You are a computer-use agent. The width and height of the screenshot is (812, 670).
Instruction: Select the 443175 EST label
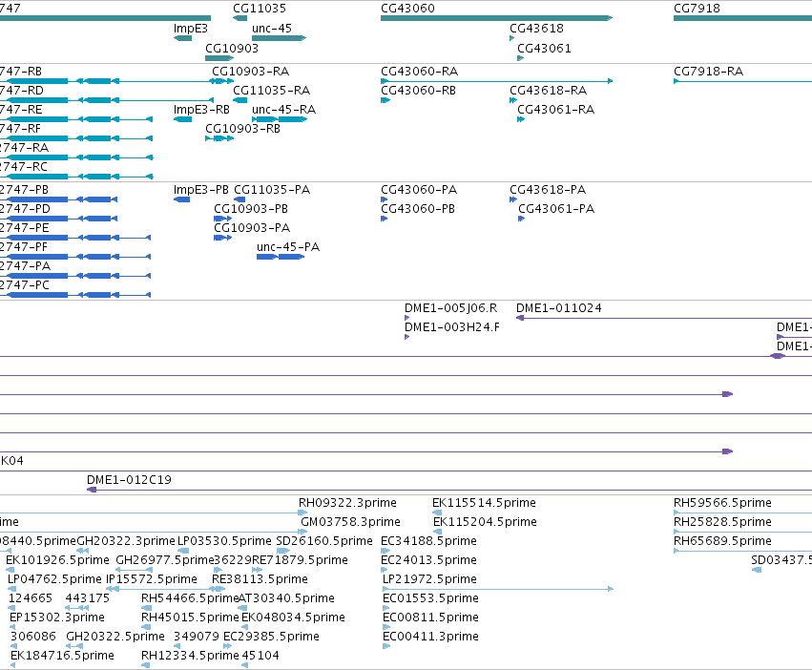88,598
